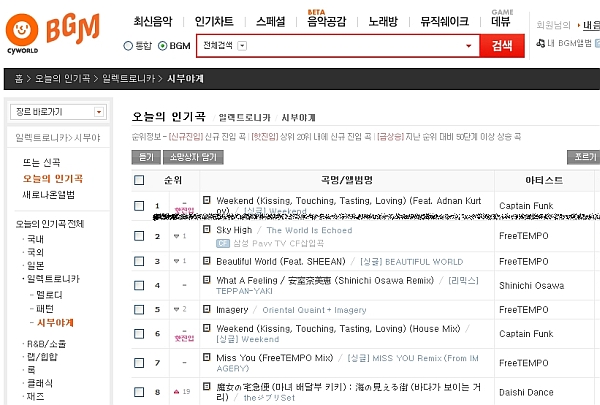Open the 노래방 menu
This screenshot has height=405, width=600.
(383, 21)
